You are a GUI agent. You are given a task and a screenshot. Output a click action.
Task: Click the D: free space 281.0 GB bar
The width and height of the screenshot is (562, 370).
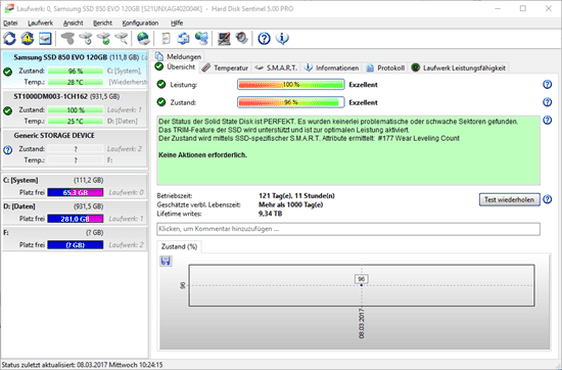pyautogui.click(x=75, y=219)
